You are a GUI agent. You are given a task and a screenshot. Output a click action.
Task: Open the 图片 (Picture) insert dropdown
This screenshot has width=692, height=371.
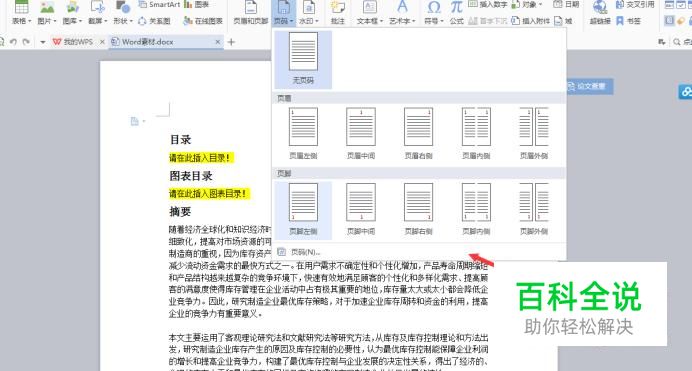pos(47,13)
